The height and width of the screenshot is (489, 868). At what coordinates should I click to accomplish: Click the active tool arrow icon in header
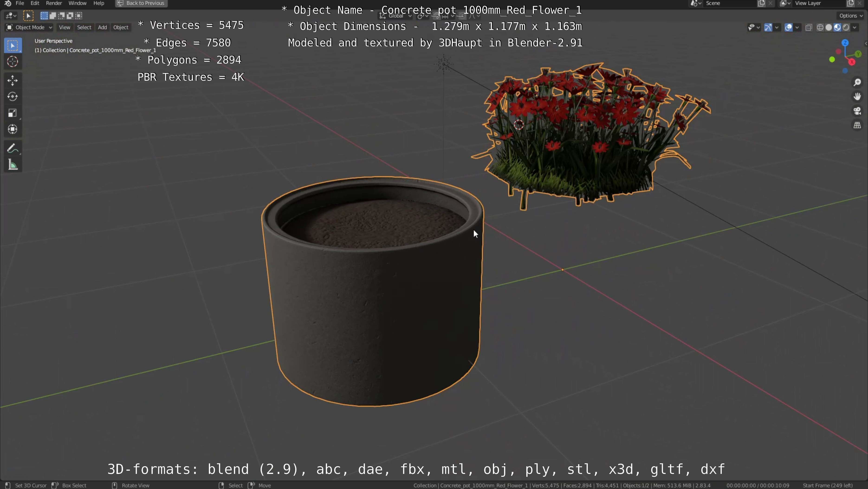pos(28,16)
